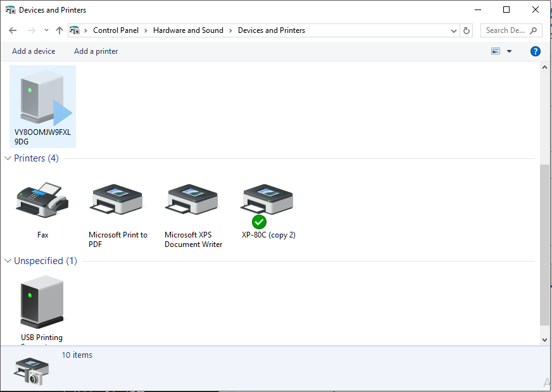Viewport: 552px width, 392px height.
Task: Go back with the Back arrow
Action: pos(13,30)
